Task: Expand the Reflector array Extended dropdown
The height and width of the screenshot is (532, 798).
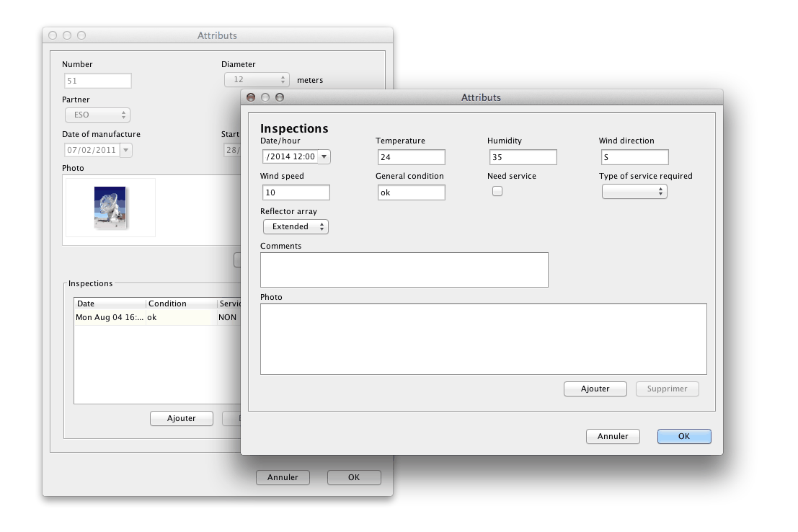Action: tap(295, 227)
